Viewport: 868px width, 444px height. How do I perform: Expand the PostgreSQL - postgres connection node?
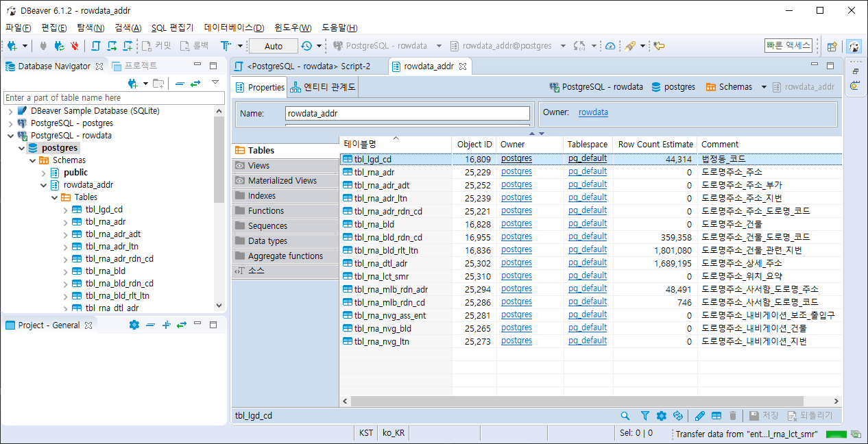[x=11, y=123]
